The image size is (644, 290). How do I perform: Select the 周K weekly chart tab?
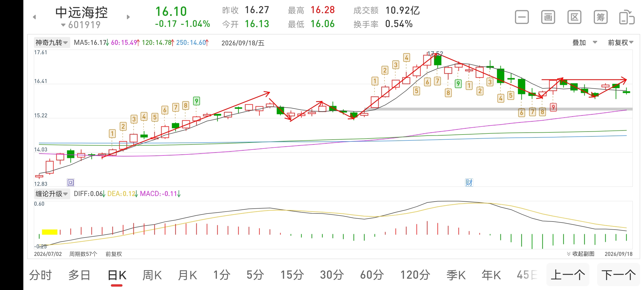(x=152, y=275)
